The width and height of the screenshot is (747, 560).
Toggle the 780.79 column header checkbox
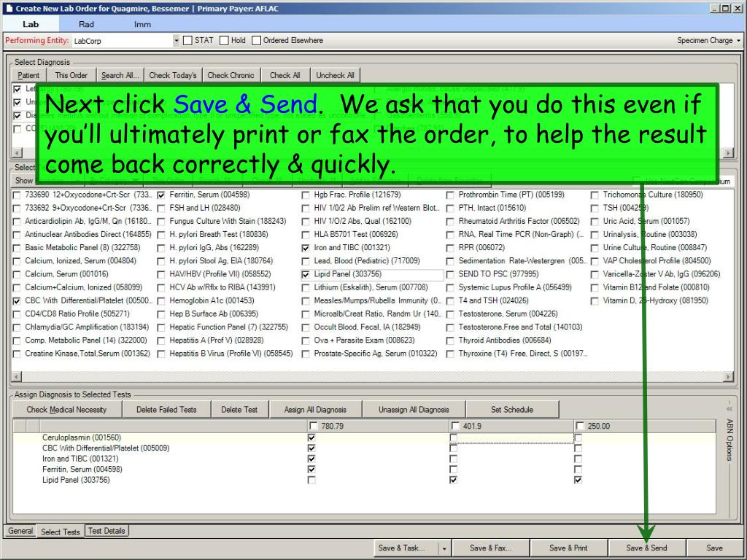coord(313,426)
